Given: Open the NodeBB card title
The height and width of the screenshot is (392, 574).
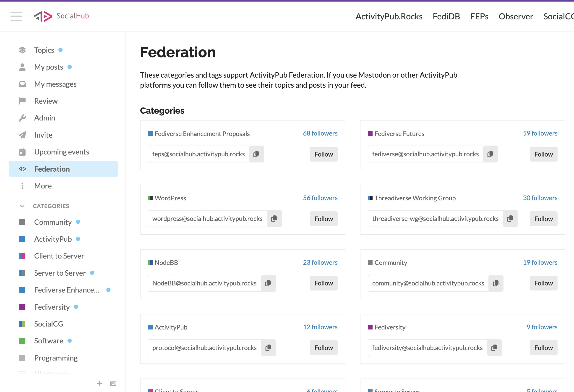Looking at the screenshot, I should [x=163, y=263].
